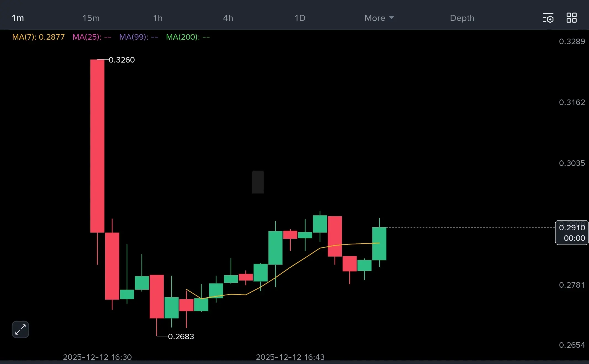
Task: Open the grid layout icon
Action: tap(571, 18)
